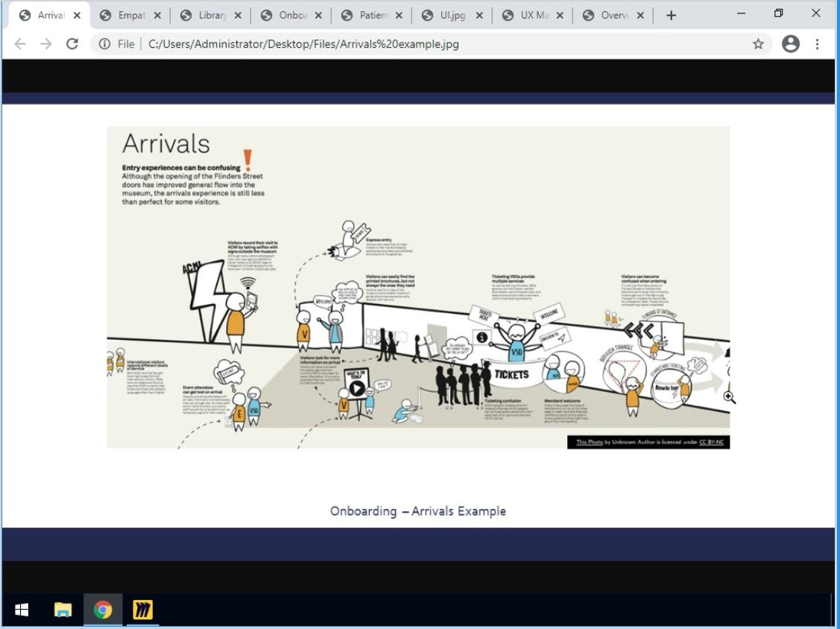Close the Overvi tab
This screenshot has height=629, width=840.
[x=640, y=16]
